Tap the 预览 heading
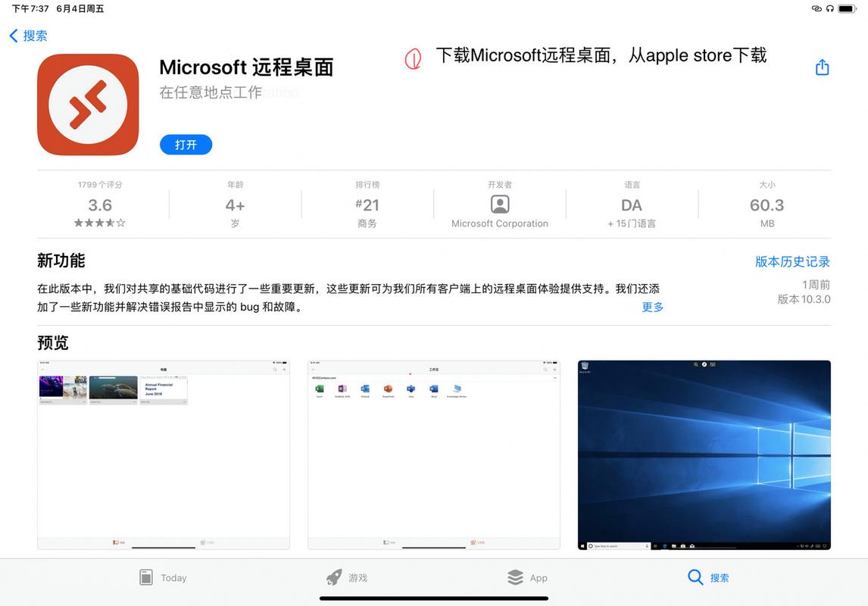 (52, 342)
